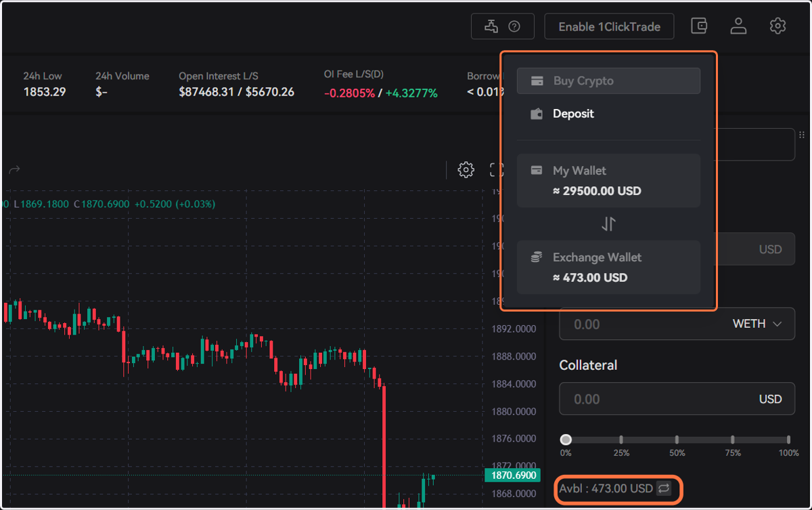This screenshot has width=812, height=510.
Task: Open the wallet icon in header
Action: [699, 26]
